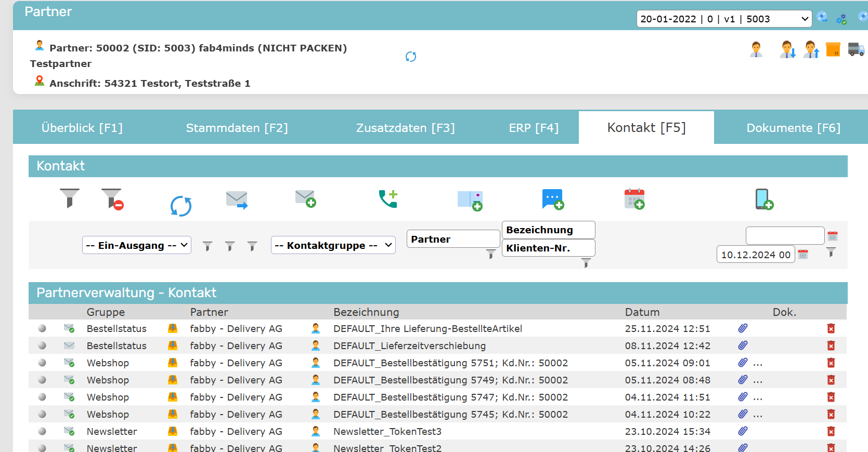Click the delivery truck icon in header
Screen dimensions: 868x452
(x=856, y=49)
